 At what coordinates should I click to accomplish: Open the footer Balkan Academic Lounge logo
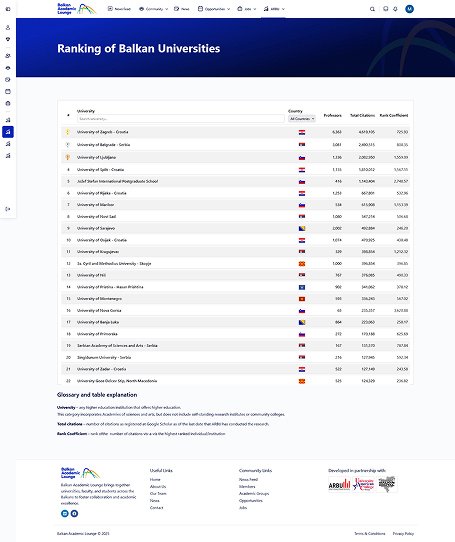coord(81,473)
